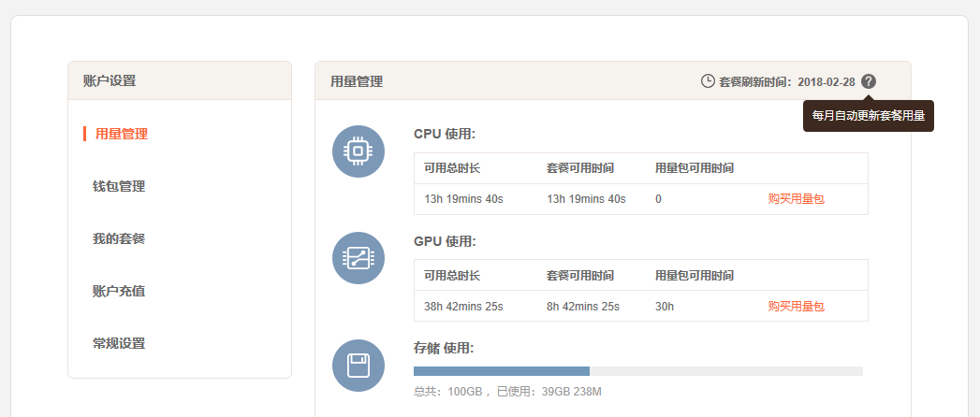
Task: Click the 每月自动更新套餐用量 tooltip
Action: click(x=868, y=116)
